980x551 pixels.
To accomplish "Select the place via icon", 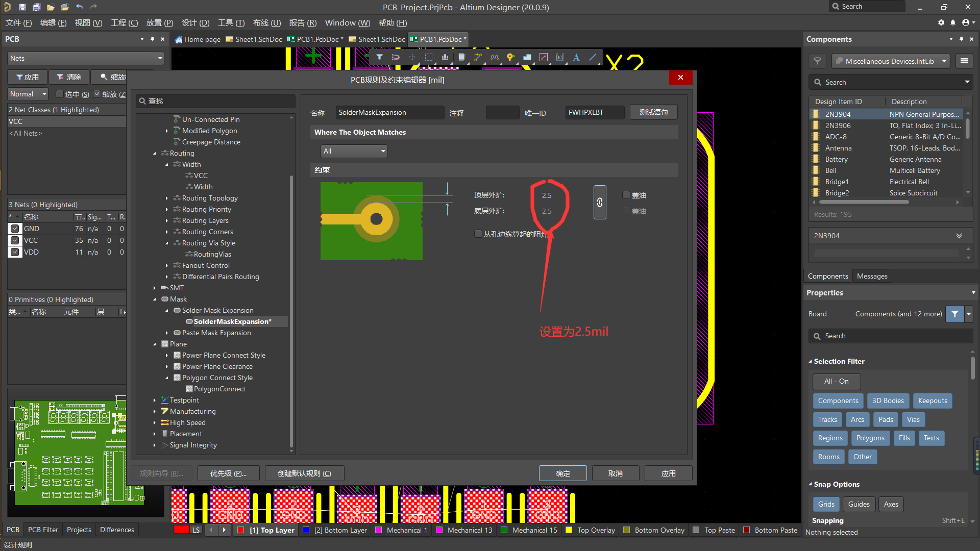I will pos(510,57).
